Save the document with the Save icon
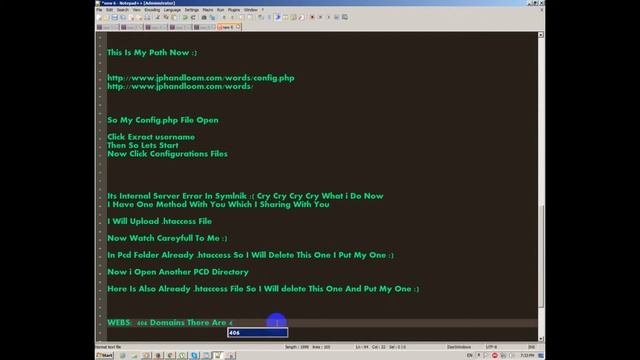 115,17
